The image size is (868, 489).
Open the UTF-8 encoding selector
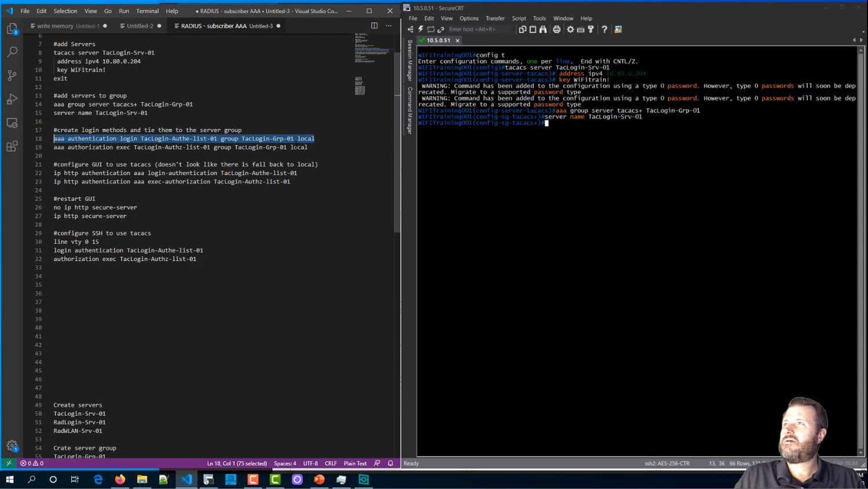[x=310, y=463]
